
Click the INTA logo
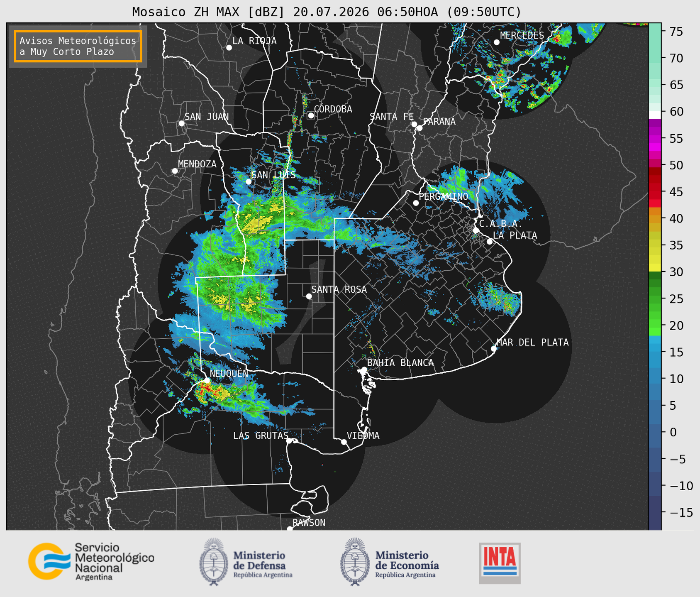tap(500, 563)
